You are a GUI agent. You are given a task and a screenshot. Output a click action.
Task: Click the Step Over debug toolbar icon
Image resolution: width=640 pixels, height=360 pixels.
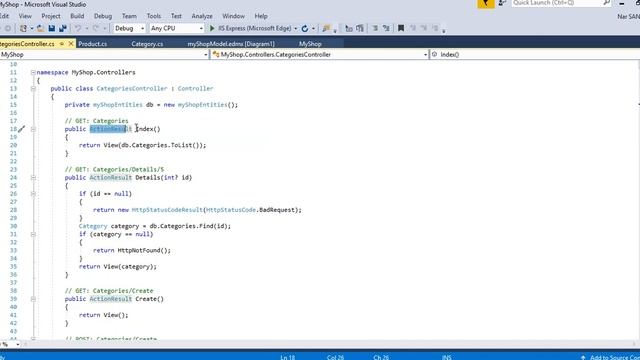pyautogui.click(x=360, y=28)
